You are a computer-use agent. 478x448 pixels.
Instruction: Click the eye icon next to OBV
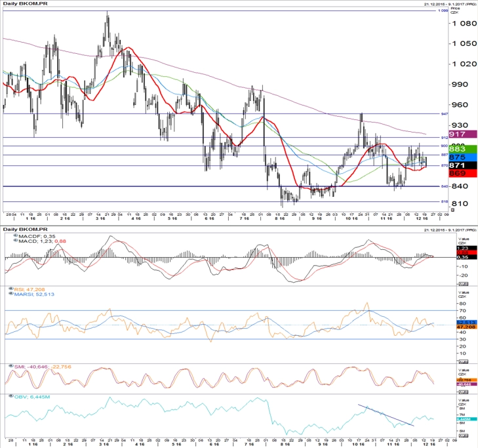point(11,396)
